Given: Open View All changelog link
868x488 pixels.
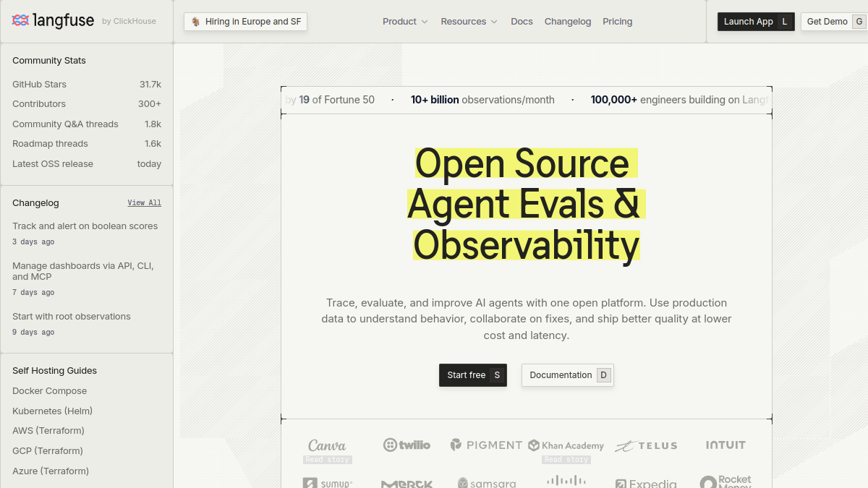Looking at the screenshot, I should click(x=145, y=203).
